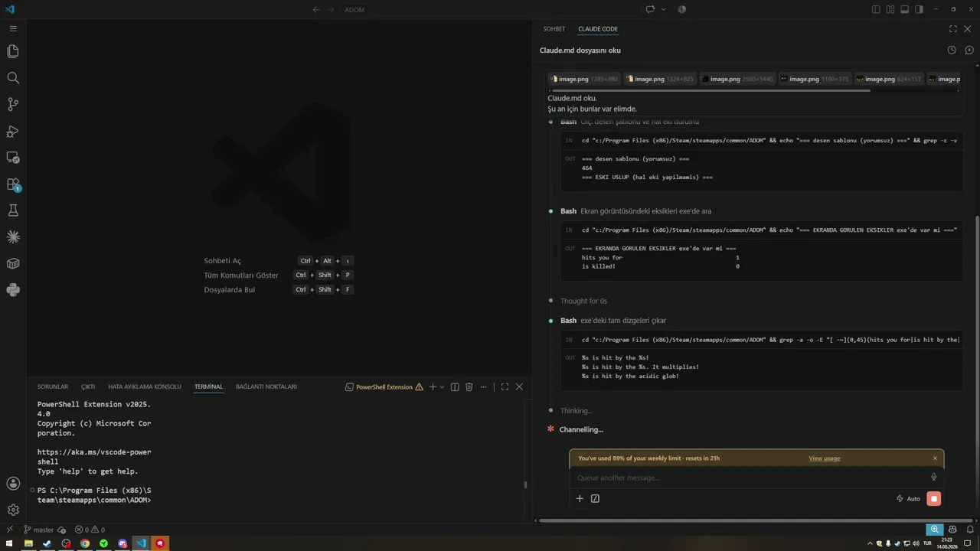This screenshot has width=980, height=551.
Task: Click the 'View usage' link
Action: click(825, 458)
